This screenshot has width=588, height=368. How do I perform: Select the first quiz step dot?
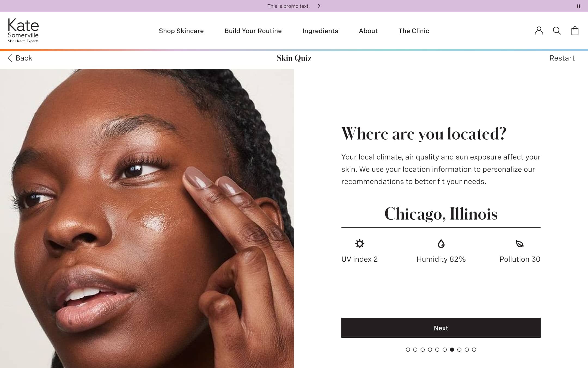coord(408,349)
